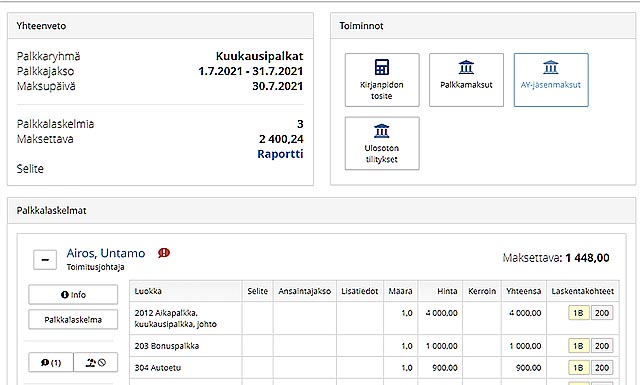Open Kirjanpidon tosite calculator tile
Image resolution: width=640 pixels, height=385 pixels.
click(382, 80)
